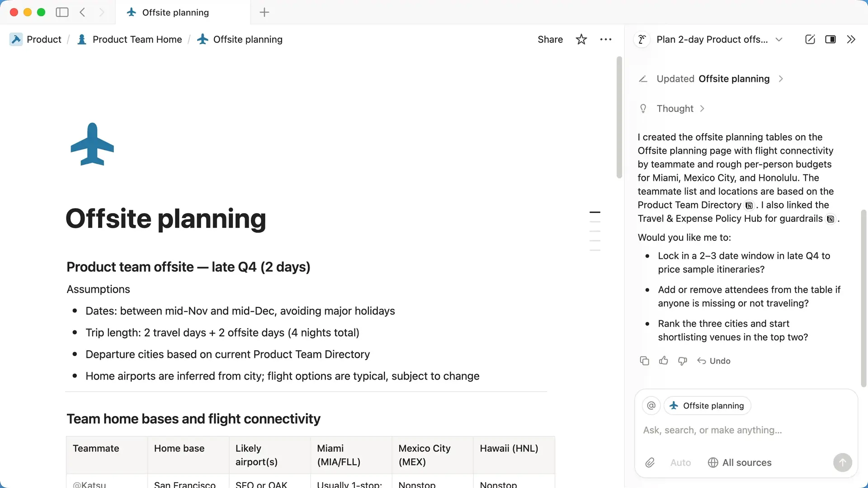Undo the AI page changes
868x488 pixels.
[x=714, y=361]
